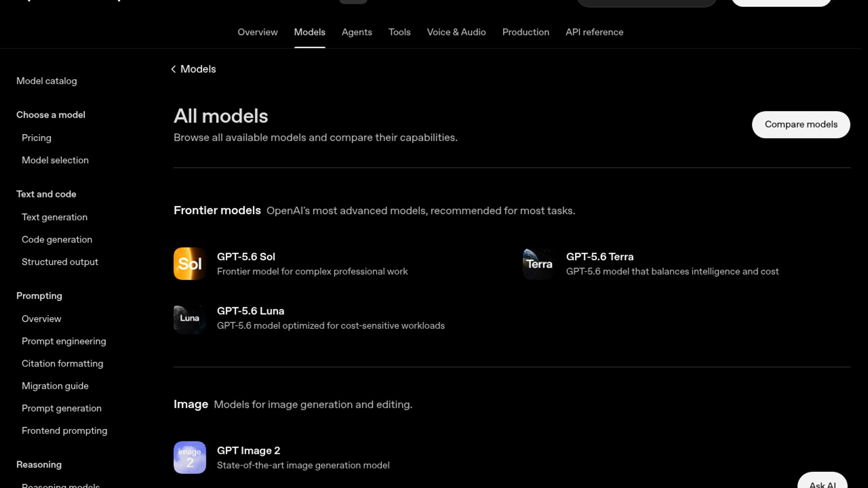Open Pricing in the sidebar
Image resolution: width=868 pixels, height=488 pixels.
pyautogui.click(x=37, y=138)
